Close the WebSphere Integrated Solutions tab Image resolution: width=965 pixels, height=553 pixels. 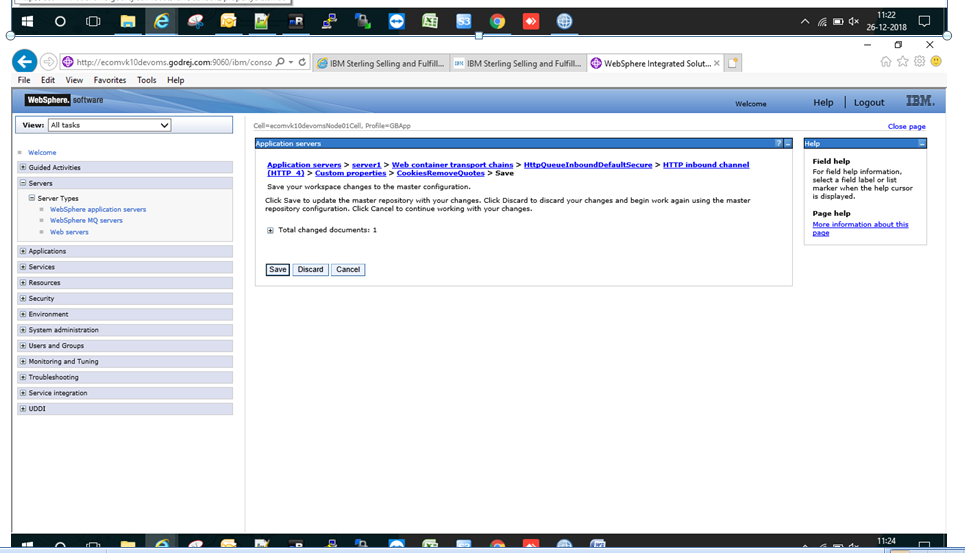coord(716,63)
